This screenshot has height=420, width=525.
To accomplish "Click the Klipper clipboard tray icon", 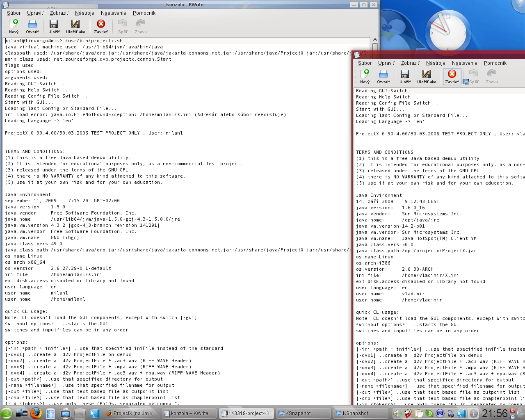I will [x=419, y=413].
